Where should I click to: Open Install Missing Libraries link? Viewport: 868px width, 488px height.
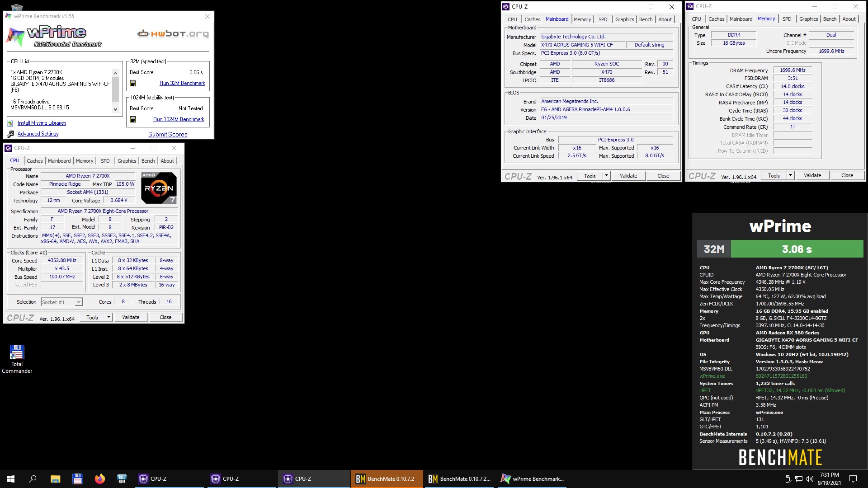pos(42,123)
